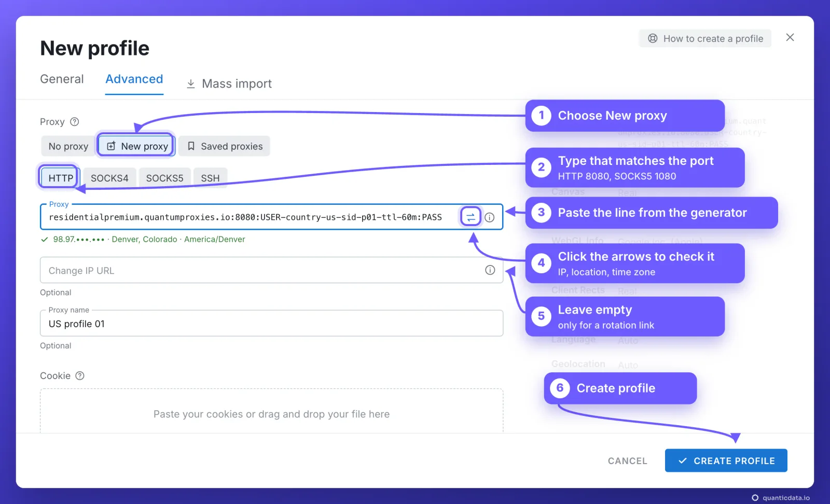Open the info icon in Change IP URL field
830x504 pixels.
(x=490, y=270)
